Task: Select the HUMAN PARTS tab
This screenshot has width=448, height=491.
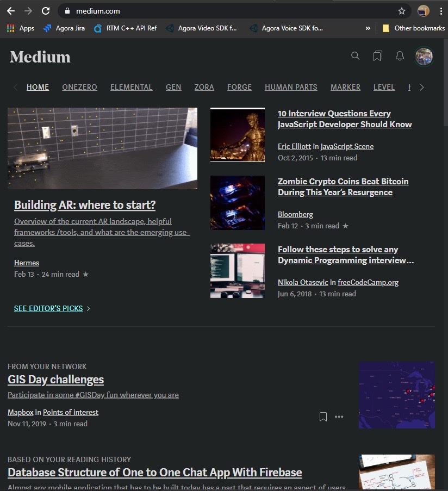Action: point(291,87)
